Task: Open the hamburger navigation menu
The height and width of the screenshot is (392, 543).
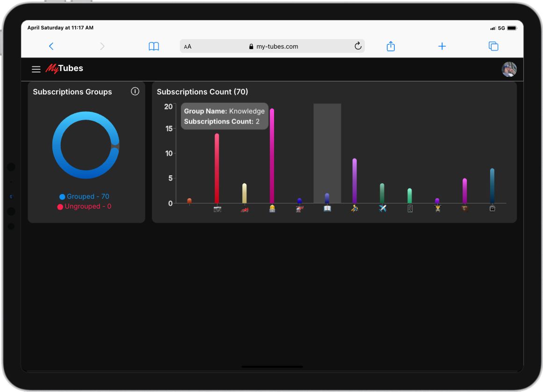Action: point(36,69)
